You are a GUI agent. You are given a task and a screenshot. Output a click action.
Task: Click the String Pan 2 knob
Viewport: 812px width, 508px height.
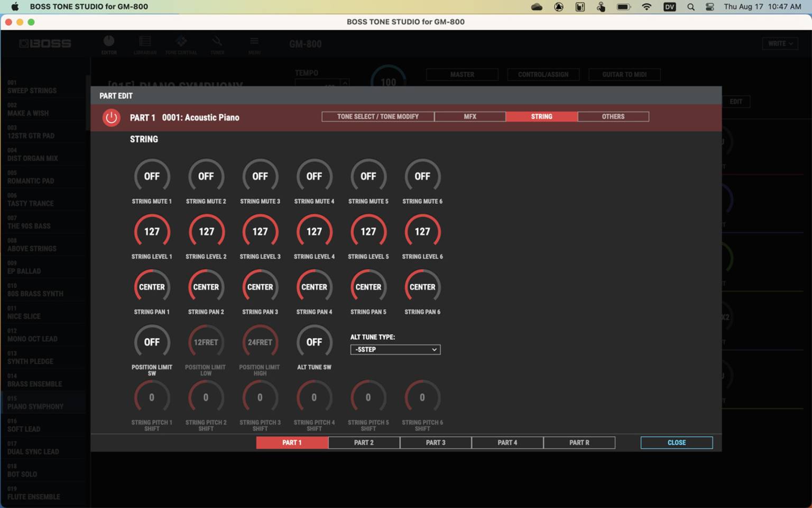pos(206,287)
